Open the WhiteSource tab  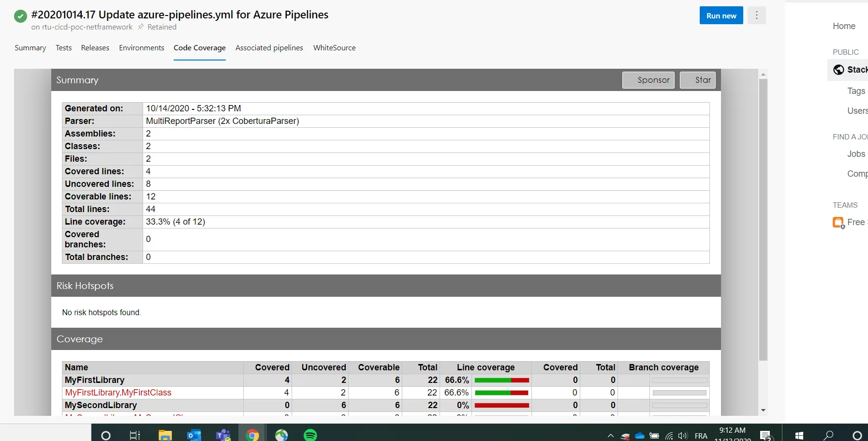pyautogui.click(x=335, y=48)
